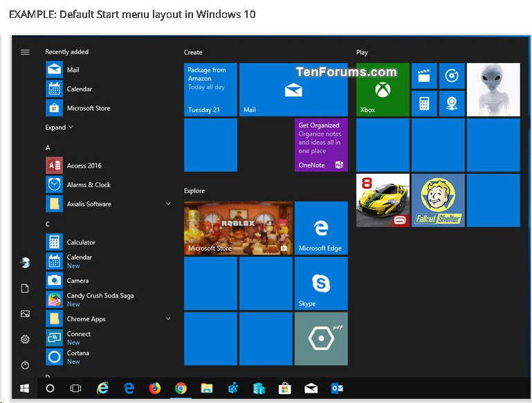Open Alarms & Clock app
532x403 pixels.
[x=109, y=185]
